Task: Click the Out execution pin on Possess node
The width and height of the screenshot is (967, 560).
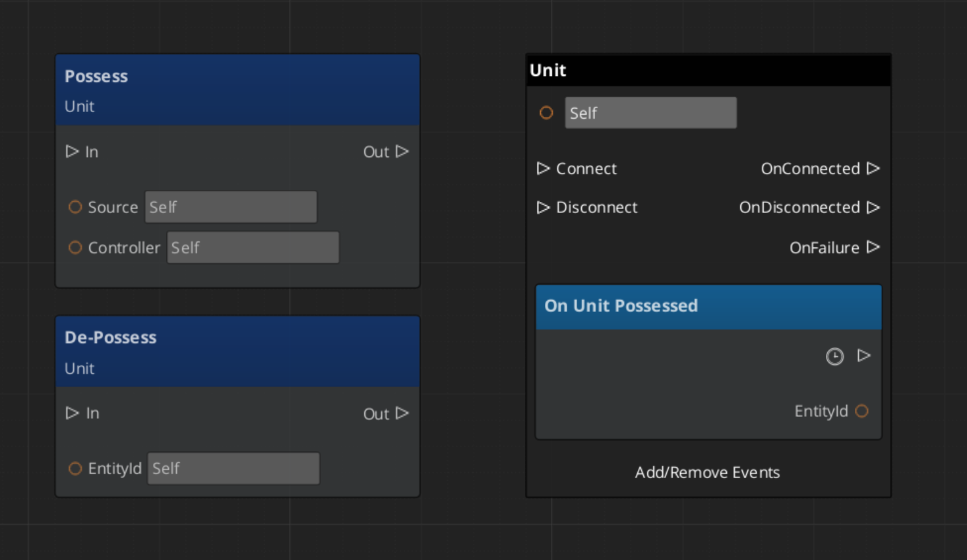Action: pos(402,152)
